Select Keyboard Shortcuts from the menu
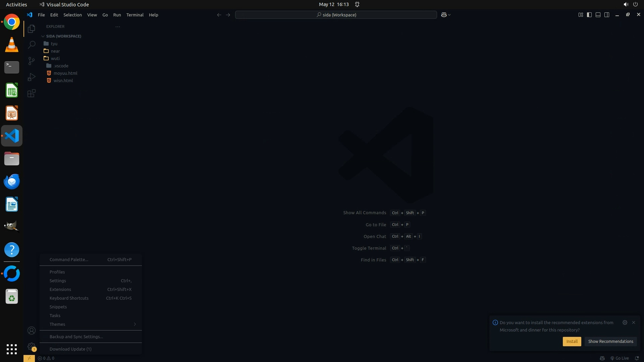Image resolution: width=644 pixels, height=362 pixels. [69, 298]
